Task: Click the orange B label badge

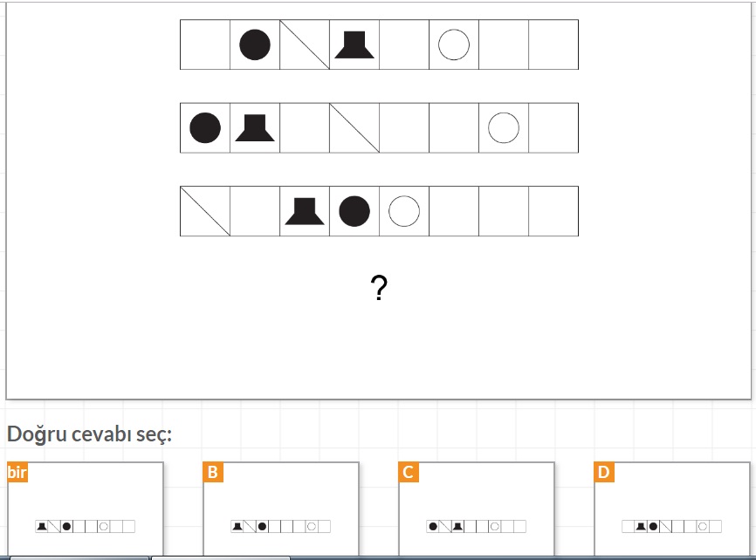Action: 213,472
